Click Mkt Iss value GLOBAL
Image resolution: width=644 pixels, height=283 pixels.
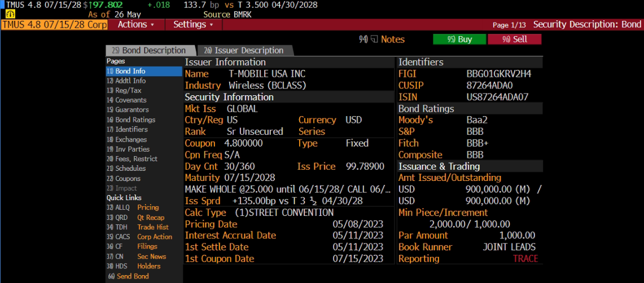click(x=242, y=109)
